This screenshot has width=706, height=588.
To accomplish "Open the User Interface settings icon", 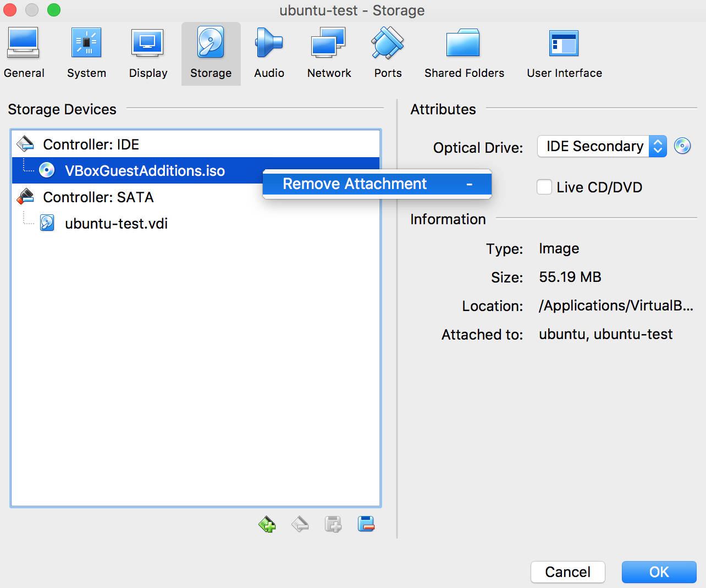I will 564,43.
